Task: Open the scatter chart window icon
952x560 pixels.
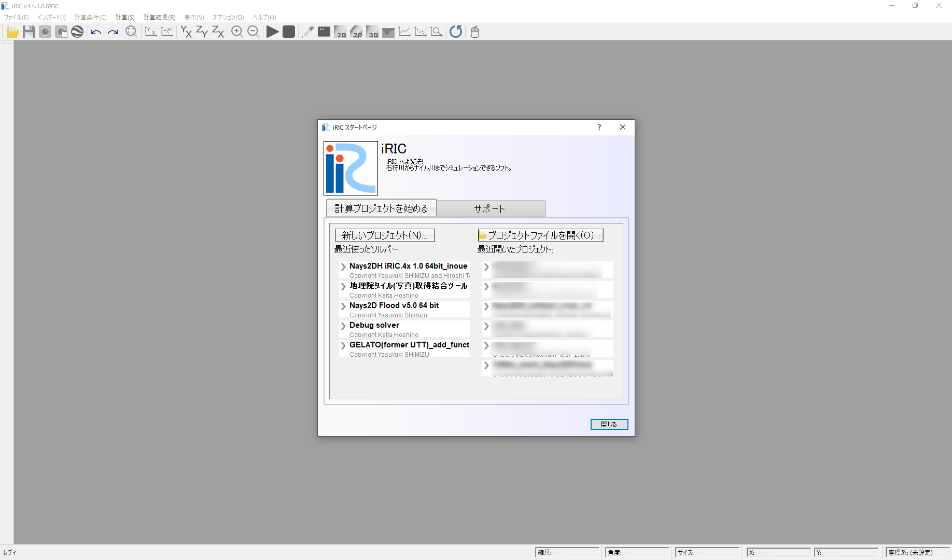Action: pos(421,32)
